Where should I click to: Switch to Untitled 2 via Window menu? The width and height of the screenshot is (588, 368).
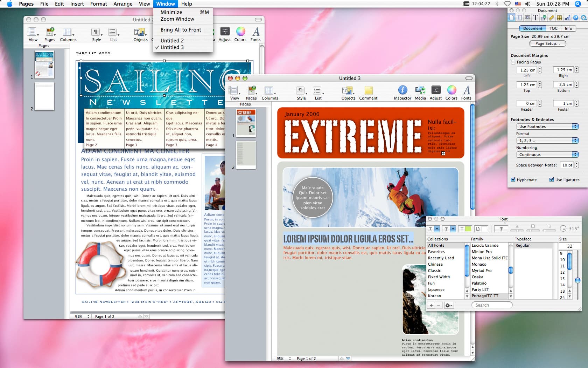[x=183, y=41]
